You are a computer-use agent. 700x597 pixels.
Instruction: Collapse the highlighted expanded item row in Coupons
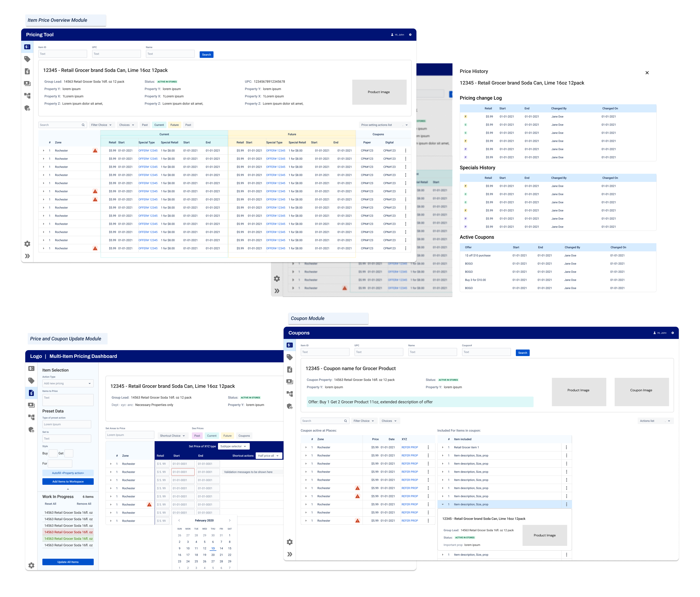coord(442,505)
